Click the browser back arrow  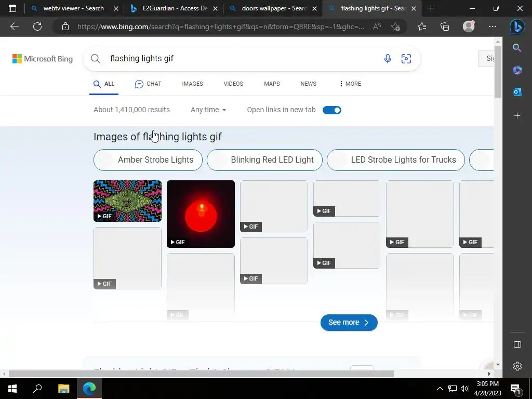tap(14, 26)
